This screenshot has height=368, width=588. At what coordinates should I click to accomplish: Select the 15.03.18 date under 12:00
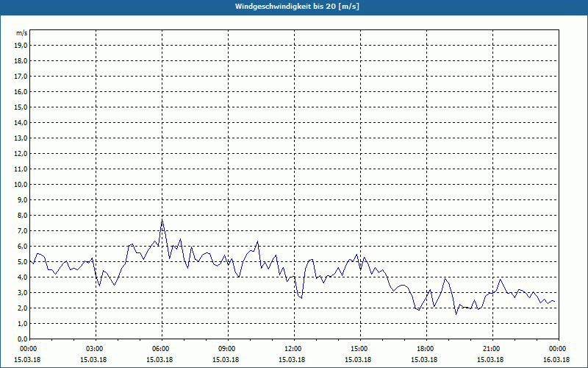292,360
